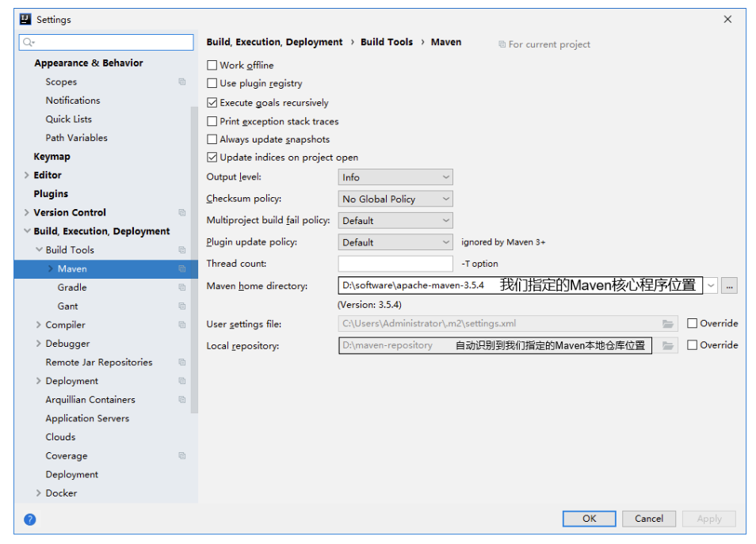Click the Thread count input field
This screenshot has height=544, width=756.
click(395, 264)
